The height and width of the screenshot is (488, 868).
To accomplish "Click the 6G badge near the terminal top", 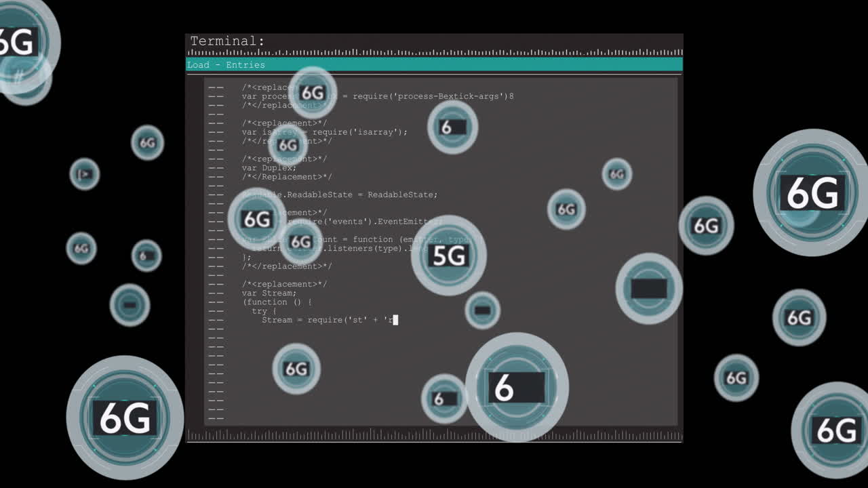I will [x=311, y=94].
